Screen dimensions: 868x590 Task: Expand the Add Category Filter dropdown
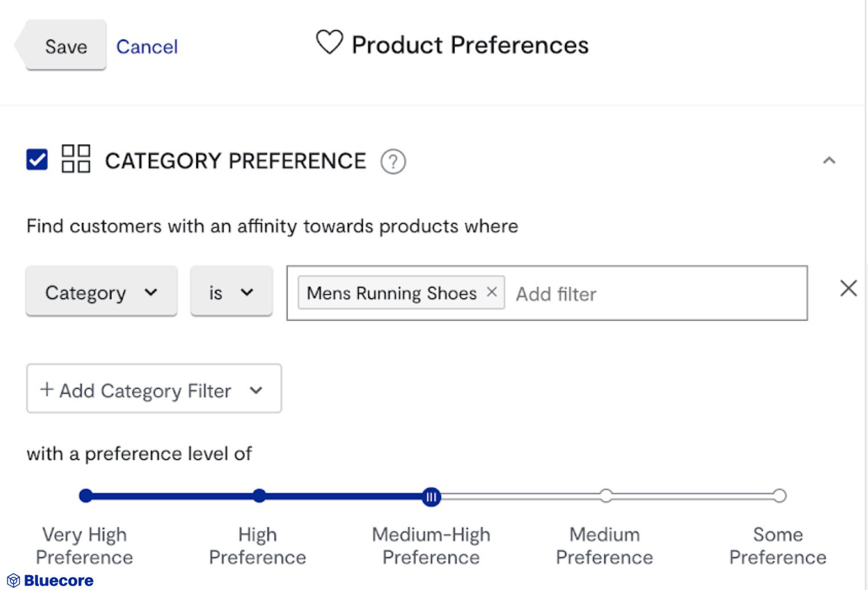[256, 390]
